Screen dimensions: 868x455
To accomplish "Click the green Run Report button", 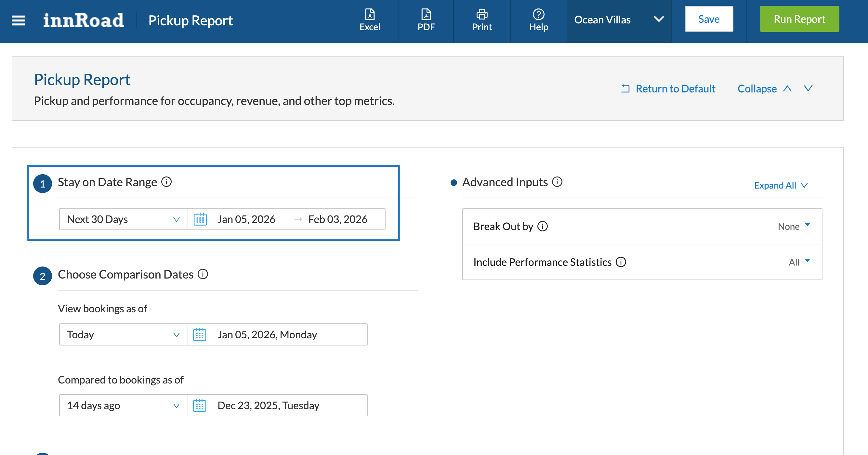I will pos(799,19).
